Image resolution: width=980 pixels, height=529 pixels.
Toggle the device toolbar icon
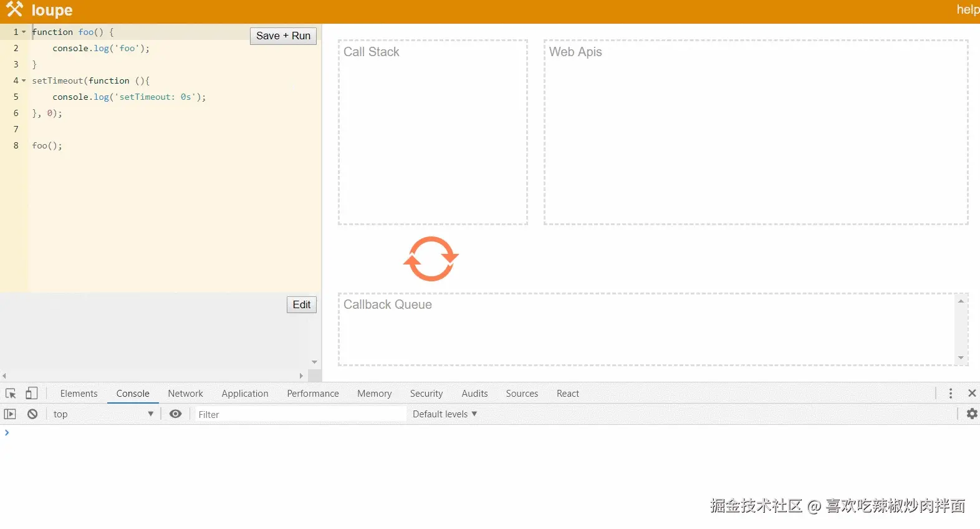32,393
